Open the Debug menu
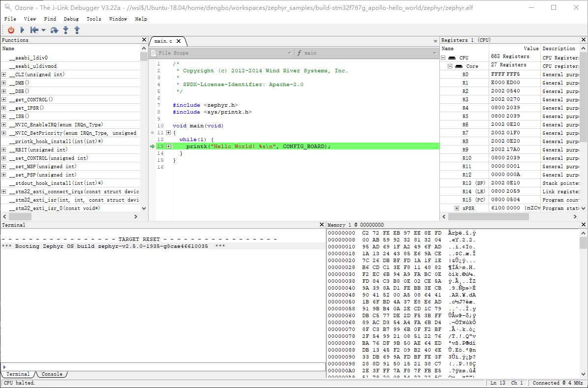The height and width of the screenshot is (388, 588). 71,19
